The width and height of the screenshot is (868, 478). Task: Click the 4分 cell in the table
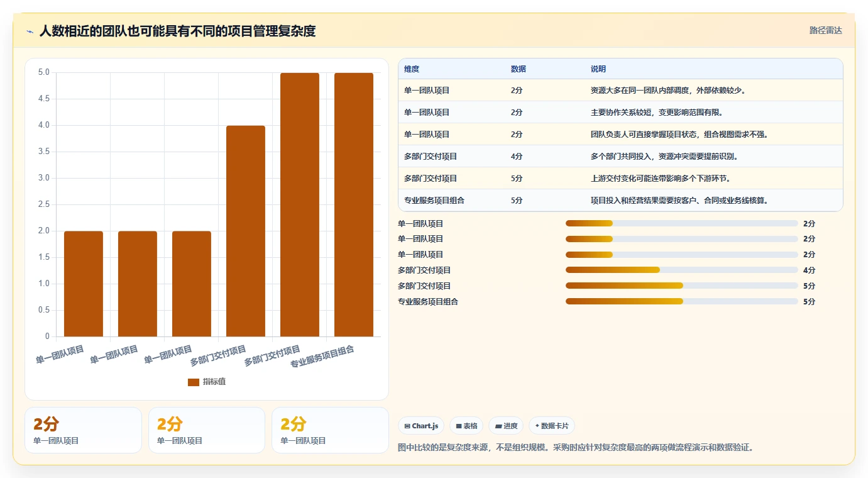(x=517, y=157)
